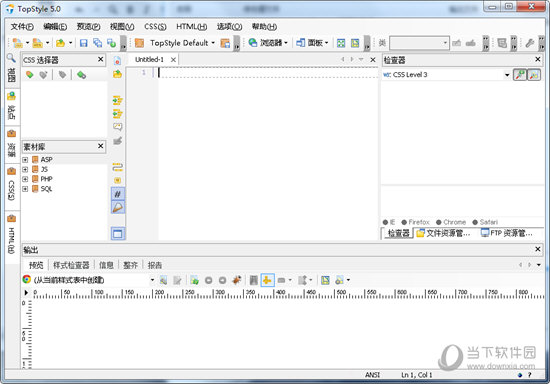
Task: Click the magnifier search icon in left sidebar
Action: pos(11,58)
